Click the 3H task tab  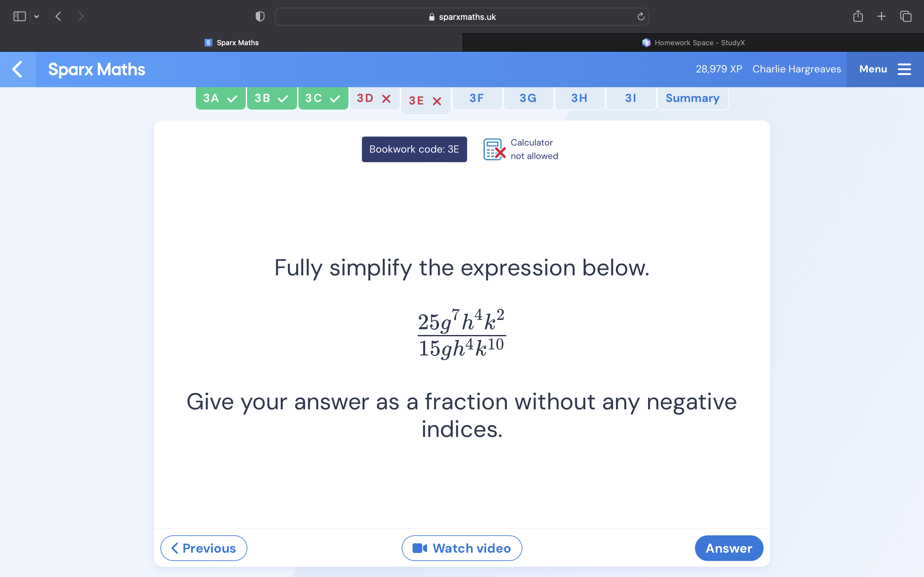click(x=579, y=98)
